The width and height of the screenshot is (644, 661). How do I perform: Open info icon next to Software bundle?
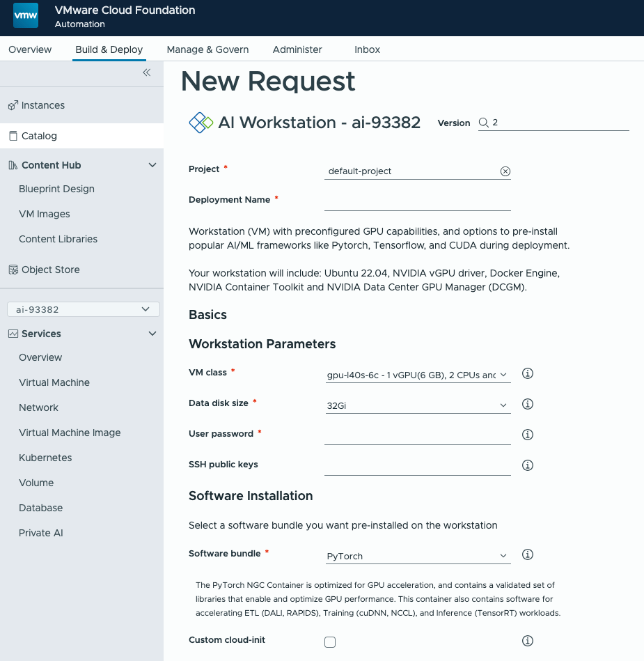pyautogui.click(x=528, y=554)
